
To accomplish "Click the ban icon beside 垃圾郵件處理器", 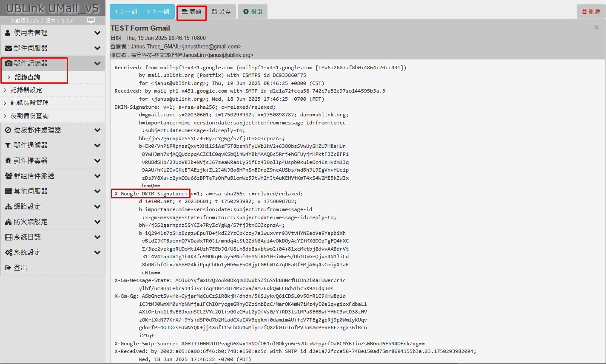I will point(8,130).
